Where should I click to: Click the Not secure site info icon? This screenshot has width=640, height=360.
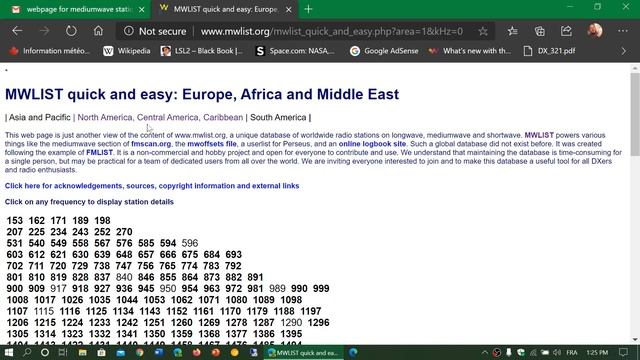tap(129, 31)
